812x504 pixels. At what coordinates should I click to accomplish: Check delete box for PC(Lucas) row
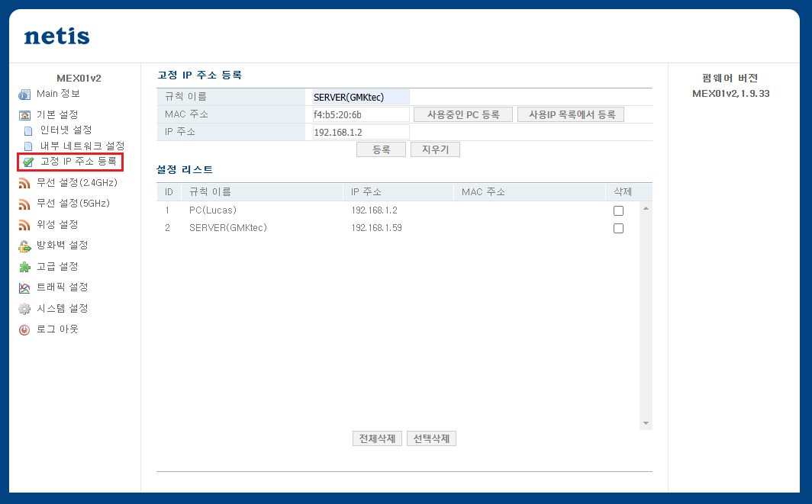tap(618, 210)
